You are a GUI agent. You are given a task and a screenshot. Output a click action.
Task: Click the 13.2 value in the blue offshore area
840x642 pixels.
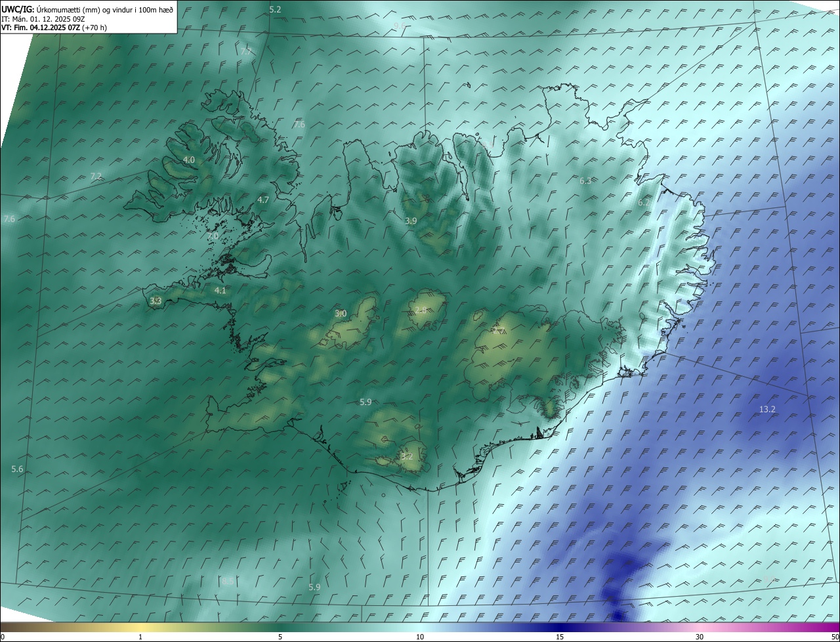point(767,409)
